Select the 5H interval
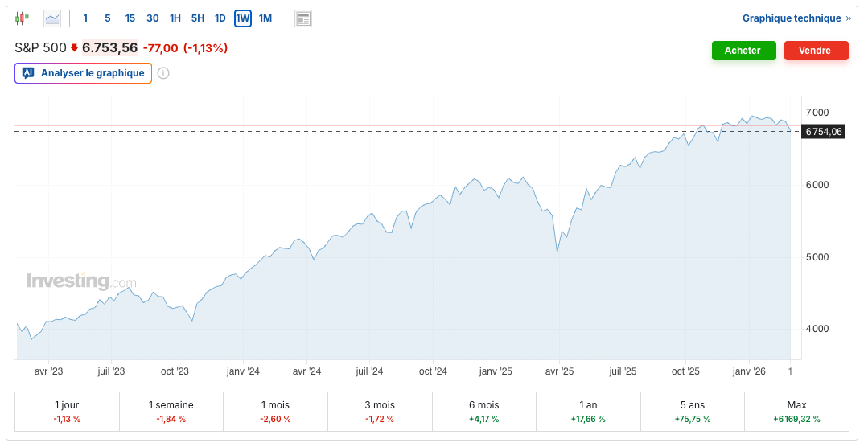The width and height of the screenshot is (868, 447). [x=198, y=18]
